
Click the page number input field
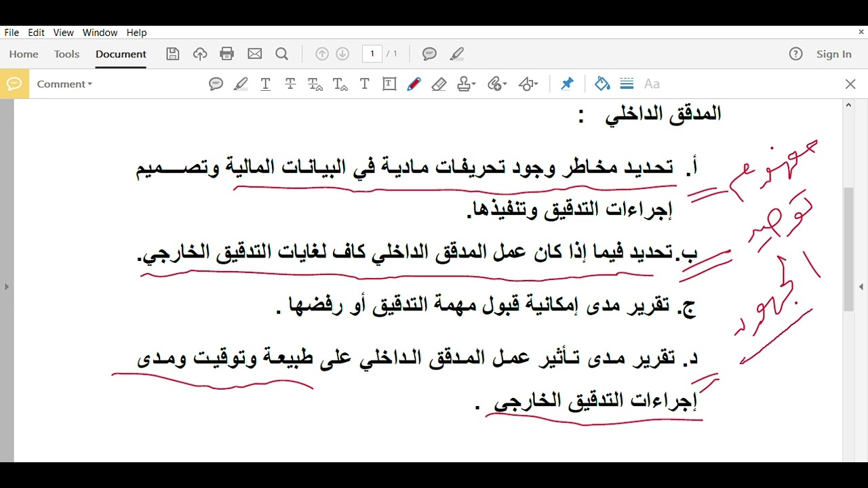tap(372, 54)
